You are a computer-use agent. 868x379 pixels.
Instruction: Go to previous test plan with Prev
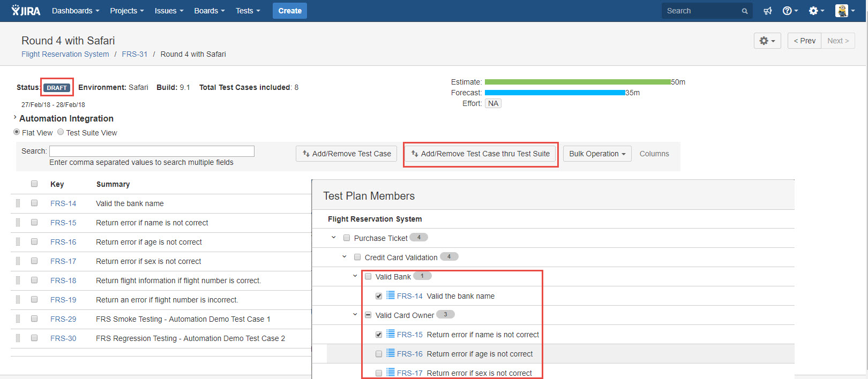804,41
